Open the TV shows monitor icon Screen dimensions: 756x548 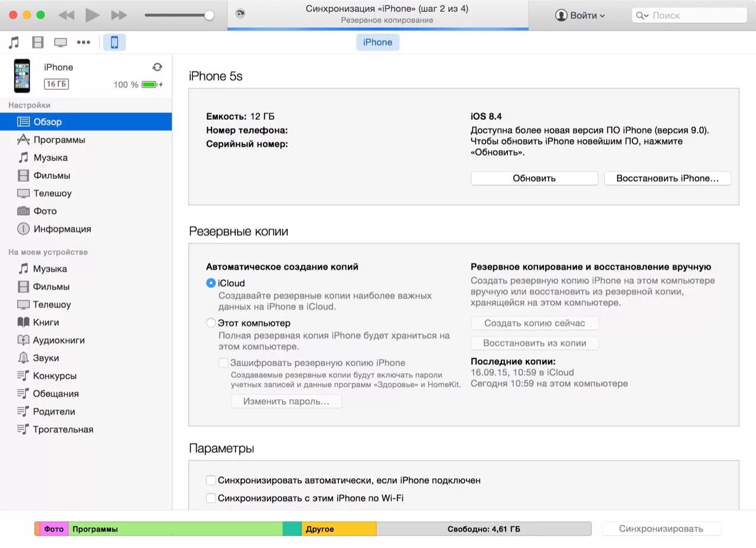coord(60,43)
